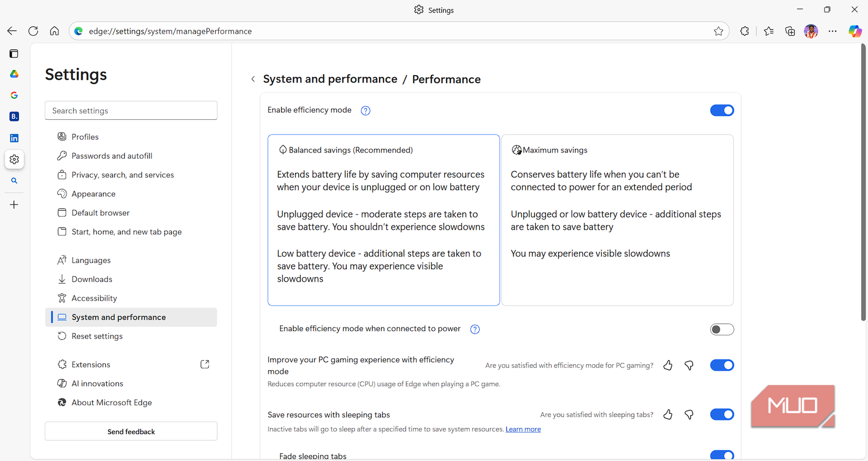The image size is (868, 461).
Task: Select the Settings gear in sidebar
Action: click(14, 159)
